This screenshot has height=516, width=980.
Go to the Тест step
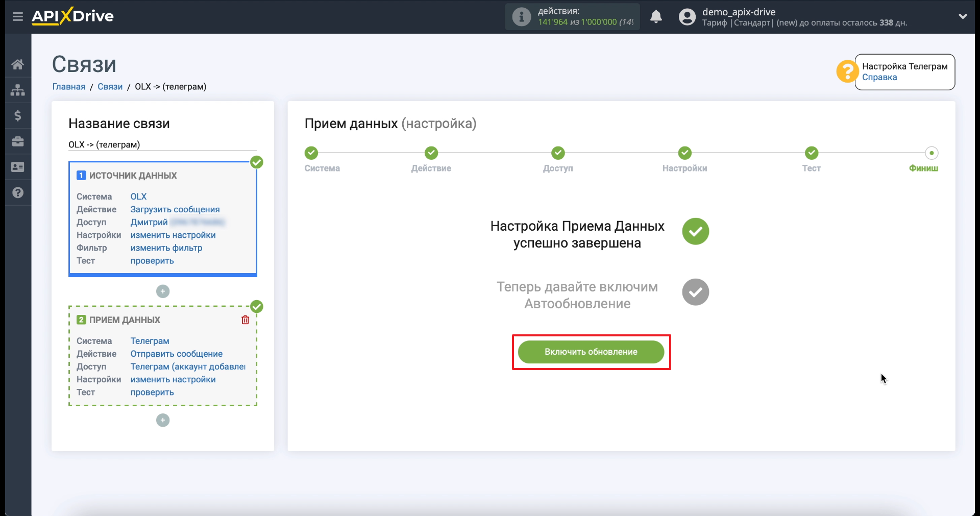pos(812,153)
